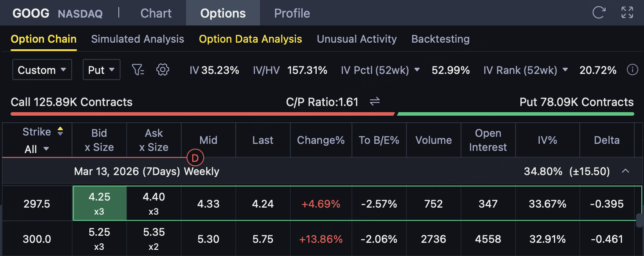The height and width of the screenshot is (256, 644).
Task: Click the 4.25 bid cell for 297.5 strike
Action: pyautogui.click(x=99, y=203)
